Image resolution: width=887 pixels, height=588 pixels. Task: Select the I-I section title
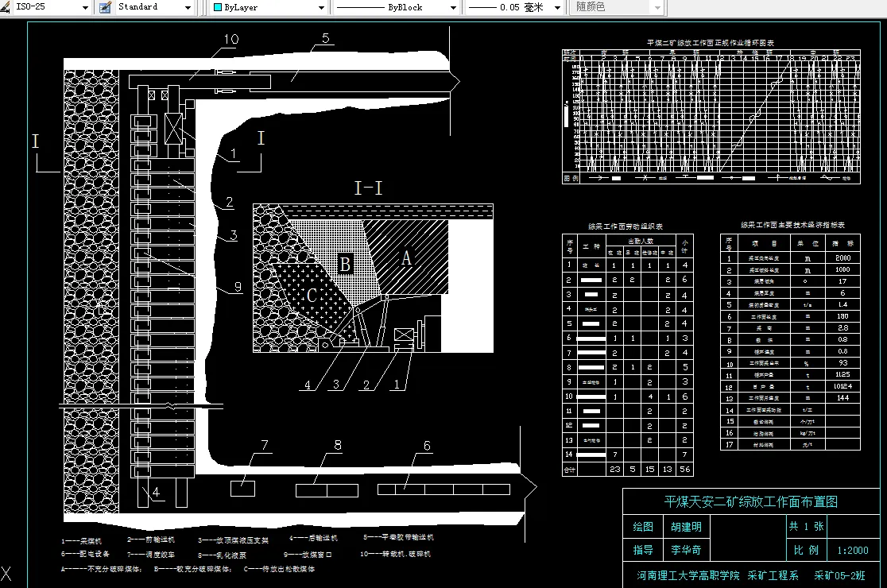[368, 188]
